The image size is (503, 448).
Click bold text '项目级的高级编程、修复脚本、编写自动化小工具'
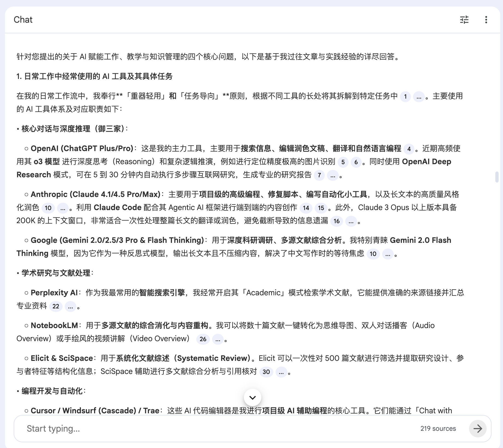[283, 194]
